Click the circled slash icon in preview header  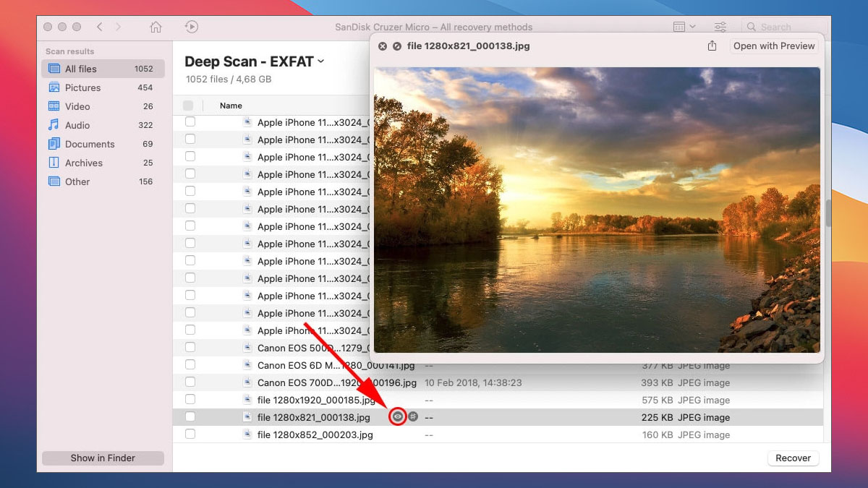click(x=396, y=46)
